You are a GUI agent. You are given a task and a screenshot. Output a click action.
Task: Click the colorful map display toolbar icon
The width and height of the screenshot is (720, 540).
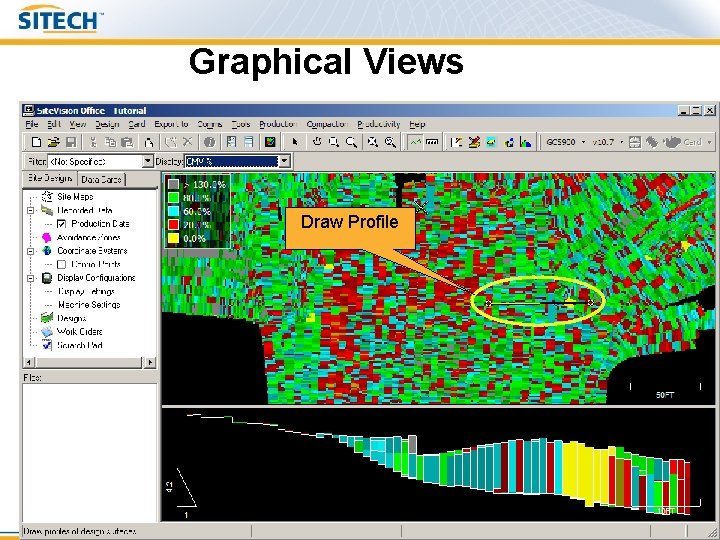[270, 142]
